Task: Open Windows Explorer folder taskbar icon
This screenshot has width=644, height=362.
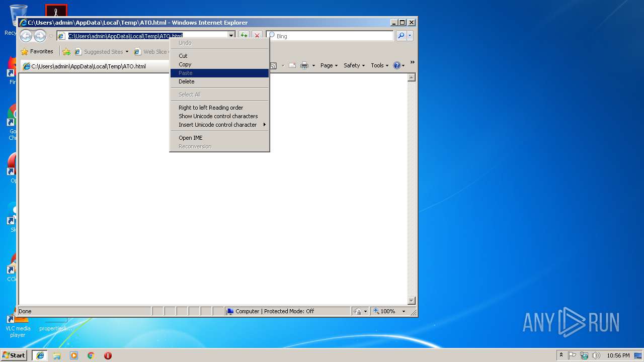Action: point(57,355)
